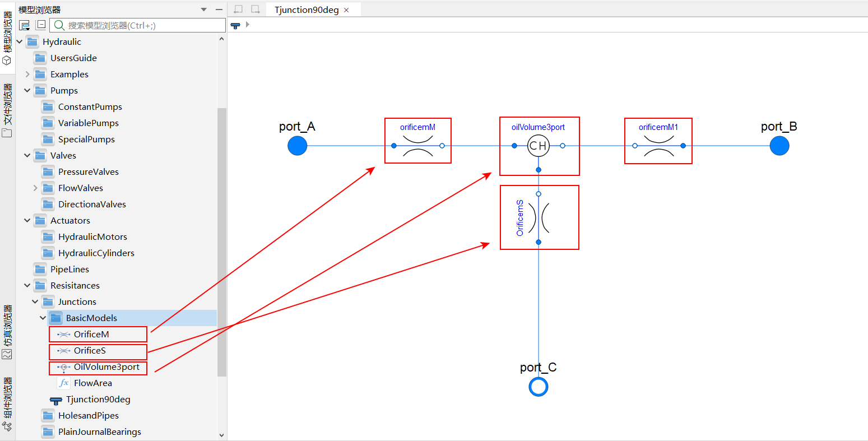The width and height of the screenshot is (868, 441).
Task: Collapse the Pumps folder
Action: (27, 91)
